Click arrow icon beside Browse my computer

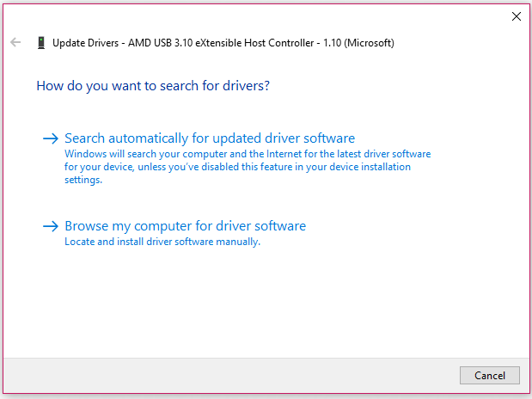pos(50,226)
